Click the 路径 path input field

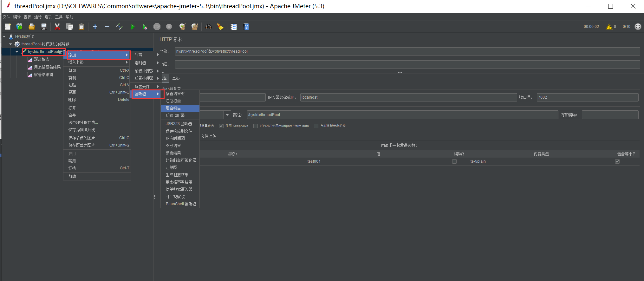[402, 115]
